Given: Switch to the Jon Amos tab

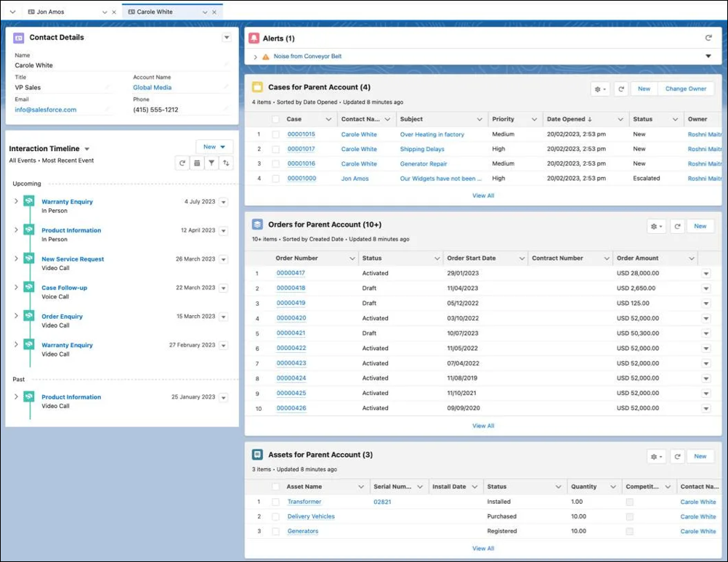Looking at the screenshot, I should (51, 12).
